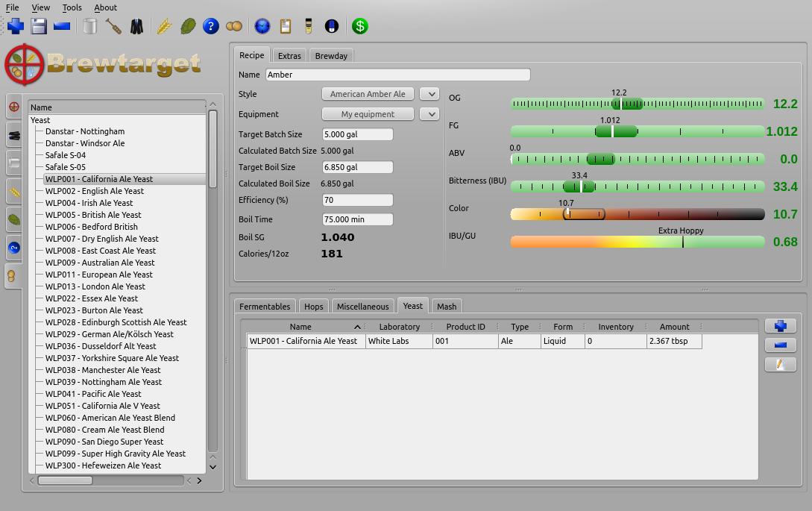Click the Name column header to sort yeast table
The width and height of the screenshot is (812, 511).
point(300,327)
